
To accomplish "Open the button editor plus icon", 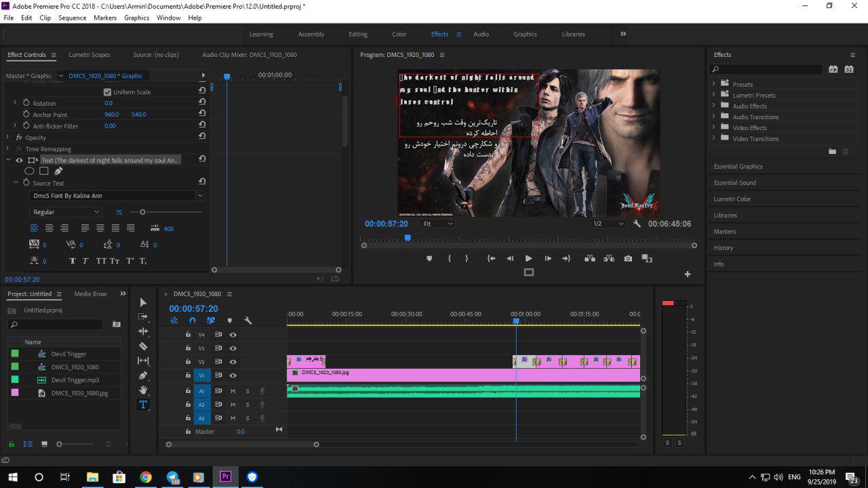I will coord(687,274).
